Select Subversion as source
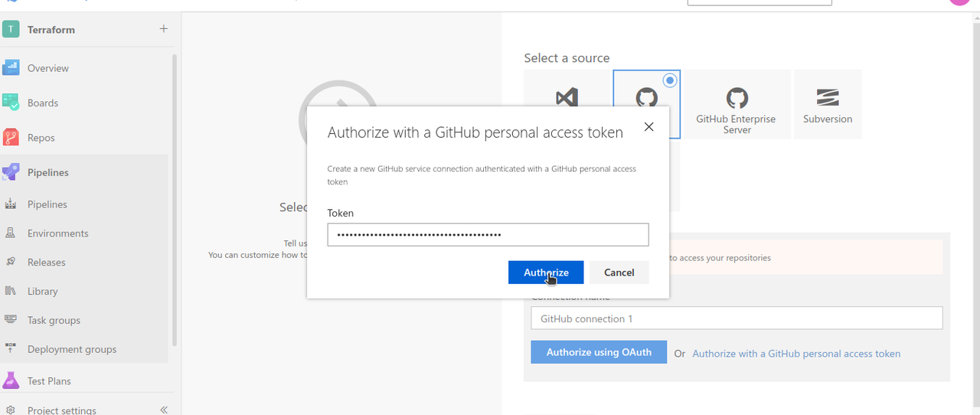Viewport: 980px width, 415px height. [828, 105]
